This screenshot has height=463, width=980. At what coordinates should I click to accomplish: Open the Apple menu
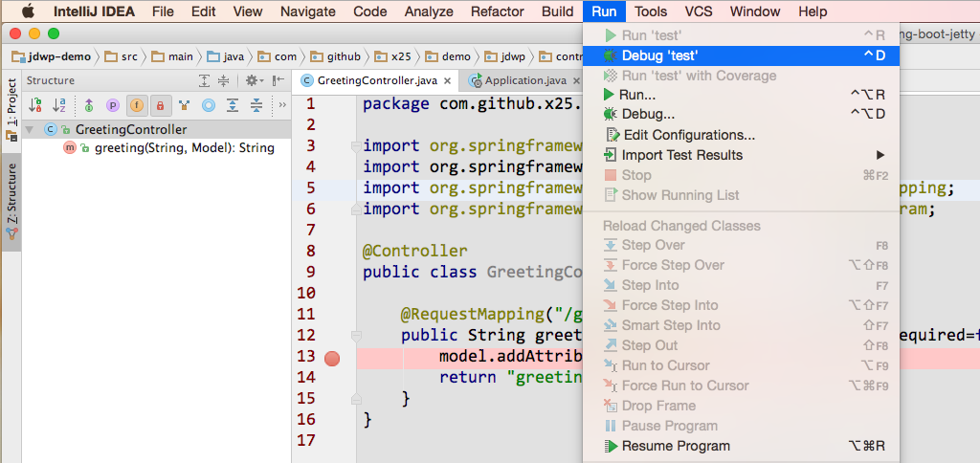pyautogui.click(x=29, y=11)
